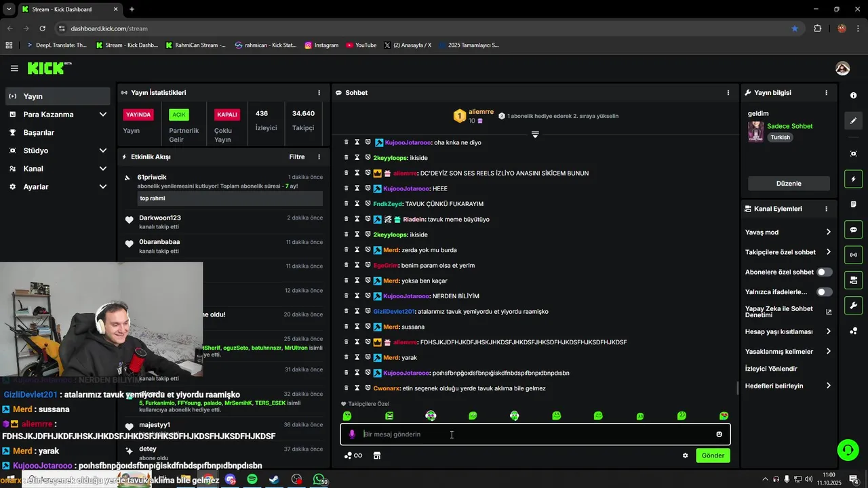This screenshot has width=868, height=488.
Task: Open chat settings gear next to Gönder
Action: click(x=685, y=455)
